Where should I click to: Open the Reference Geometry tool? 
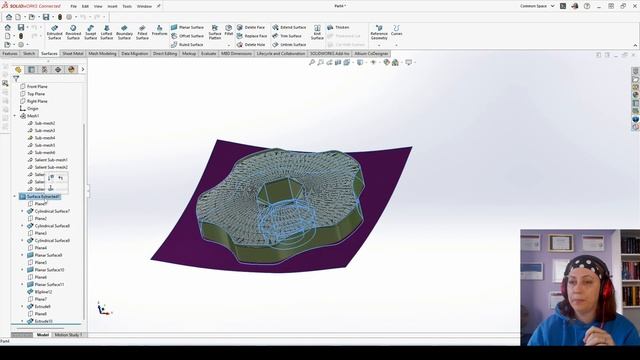pyautogui.click(x=379, y=32)
